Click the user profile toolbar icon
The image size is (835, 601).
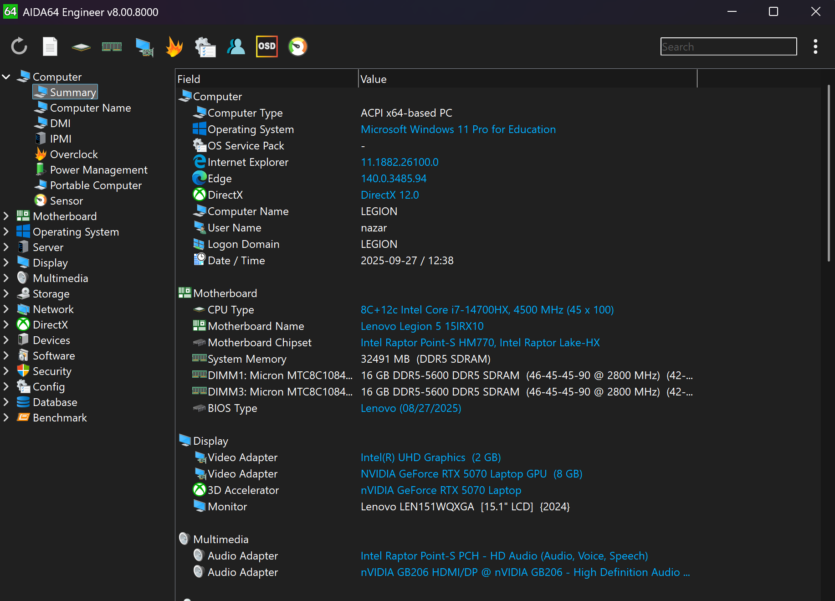(236, 47)
